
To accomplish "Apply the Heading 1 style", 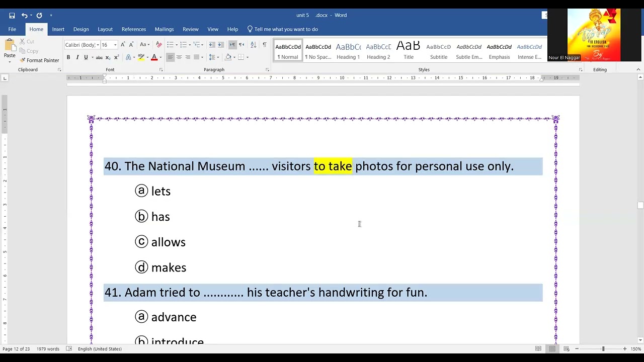I will [348, 51].
